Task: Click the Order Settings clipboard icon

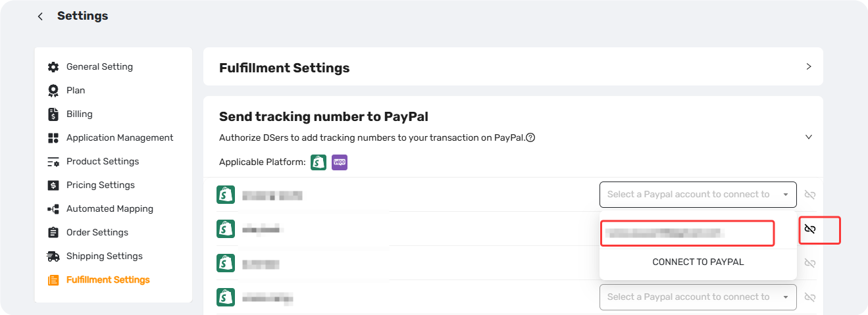Action: [x=53, y=232]
